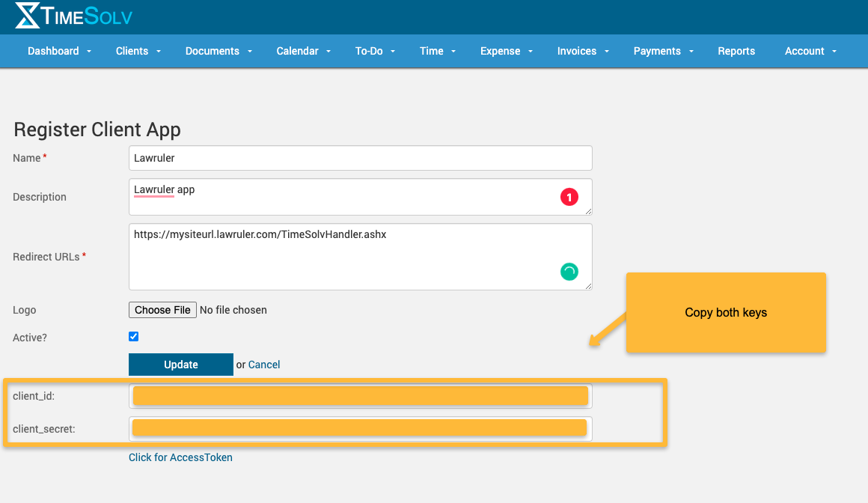Expand the Time menu arrow
Image resolution: width=868 pixels, height=503 pixels.
(x=453, y=52)
